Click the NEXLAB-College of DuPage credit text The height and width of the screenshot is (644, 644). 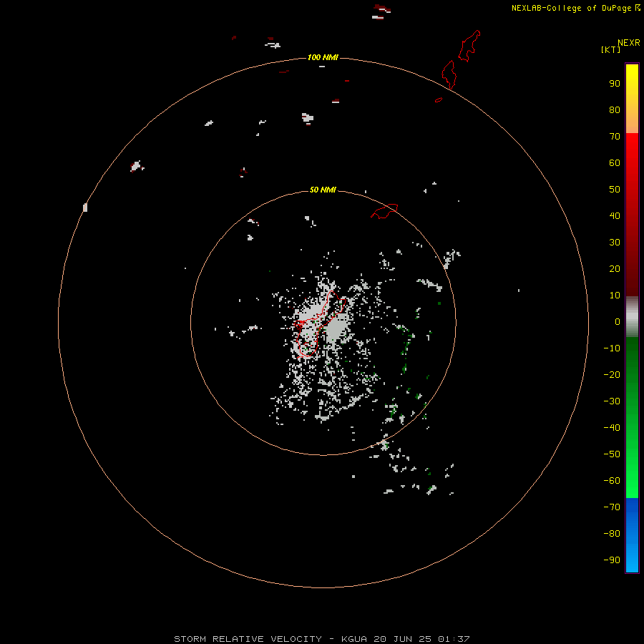[x=575, y=8]
